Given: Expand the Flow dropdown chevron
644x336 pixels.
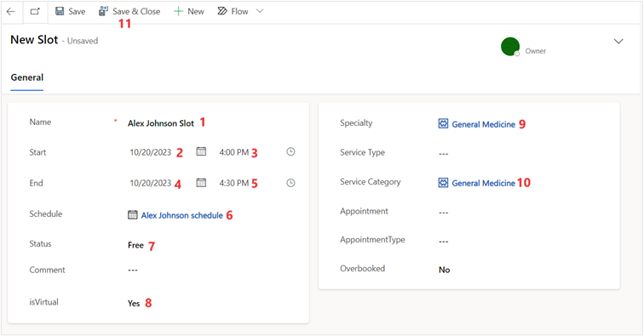Looking at the screenshot, I should point(260,11).
